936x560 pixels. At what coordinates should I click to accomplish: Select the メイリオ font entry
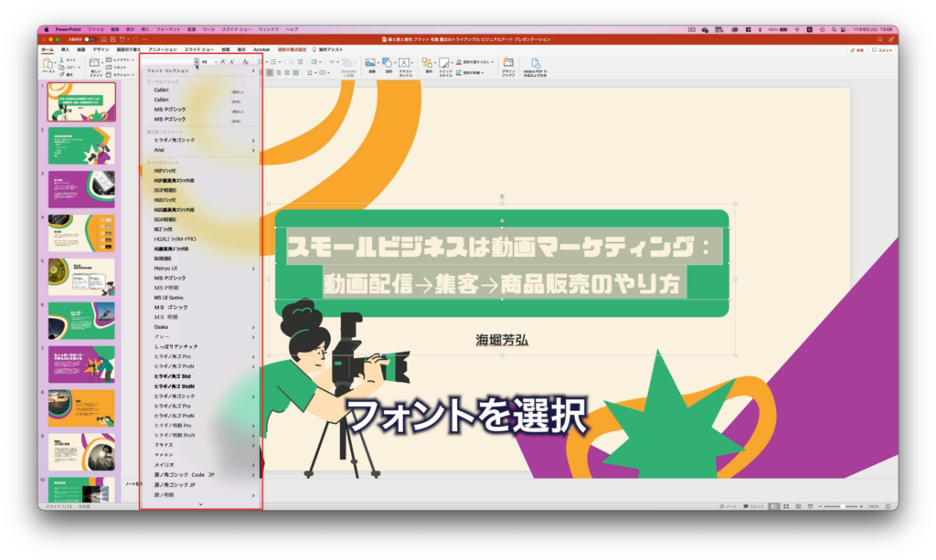click(x=164, y=464)
